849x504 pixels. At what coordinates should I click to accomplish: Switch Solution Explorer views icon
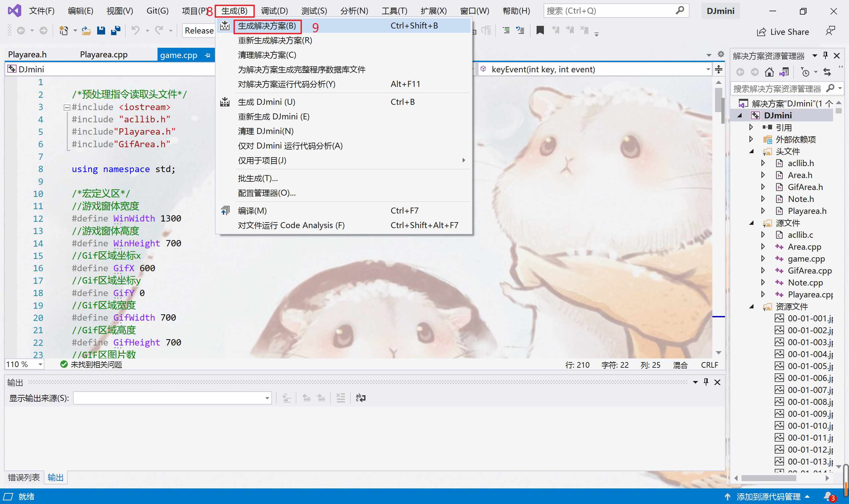click(784, 72)
